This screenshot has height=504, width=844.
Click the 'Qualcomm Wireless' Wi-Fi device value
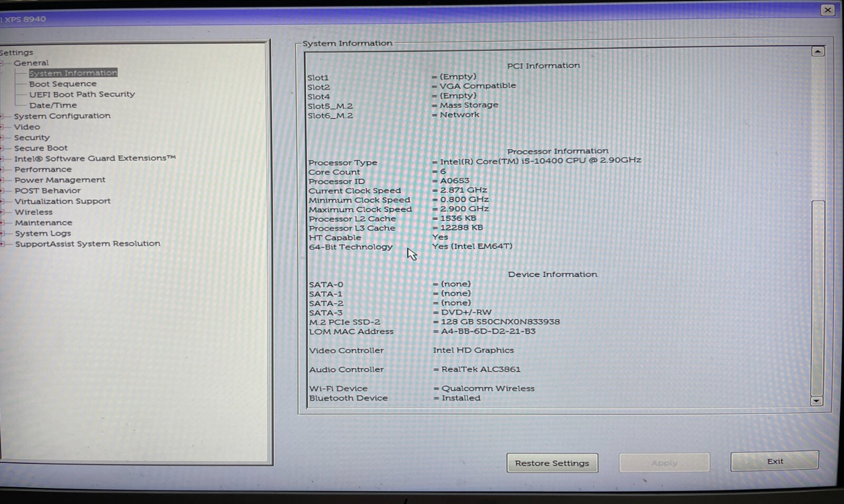(488, 389)
